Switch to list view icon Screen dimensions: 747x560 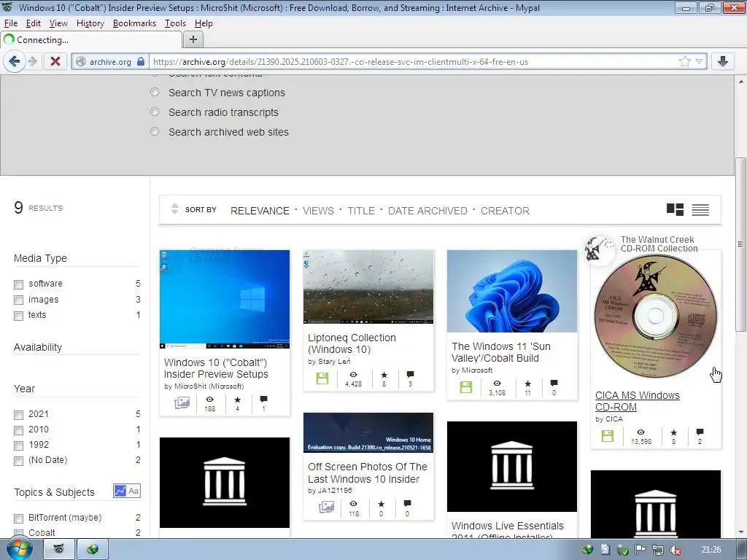(x=700, y=209)
